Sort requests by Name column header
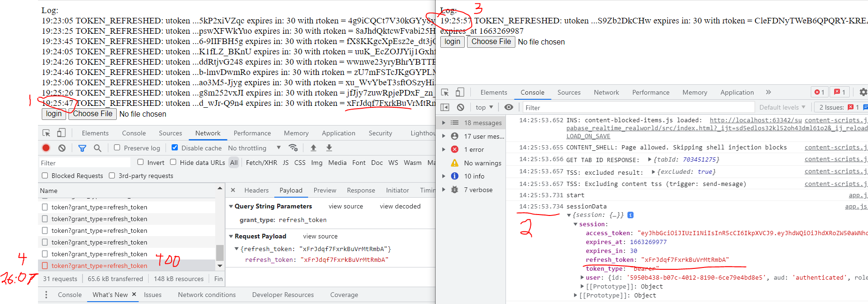The height and width of the screenshot is (304, 868). (127, 191)
